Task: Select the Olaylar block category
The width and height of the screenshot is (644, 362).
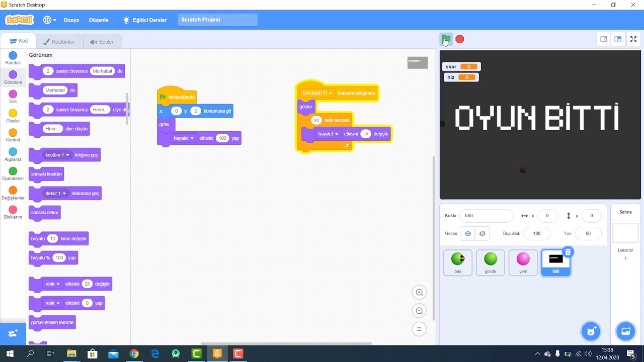Action: [13, 116]
